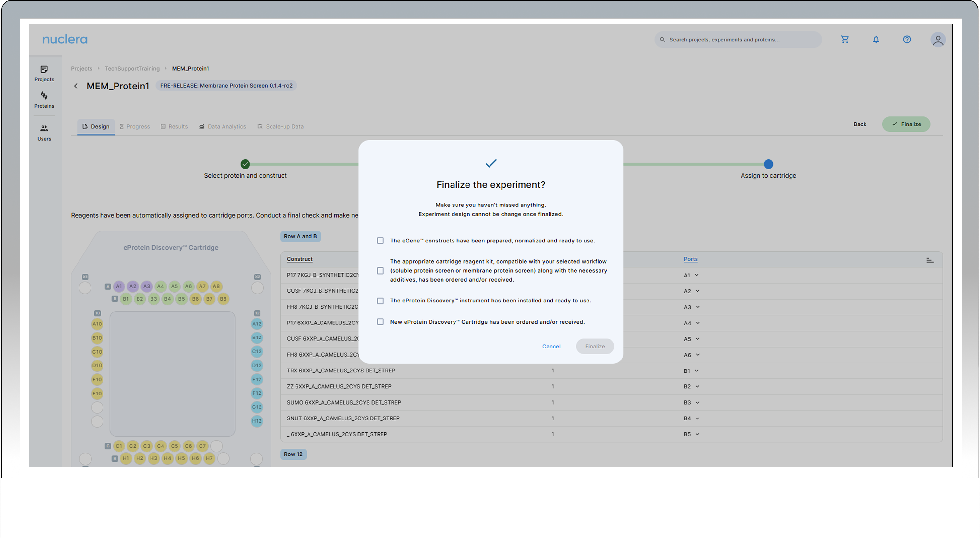Sort by Ports column header

690,259
